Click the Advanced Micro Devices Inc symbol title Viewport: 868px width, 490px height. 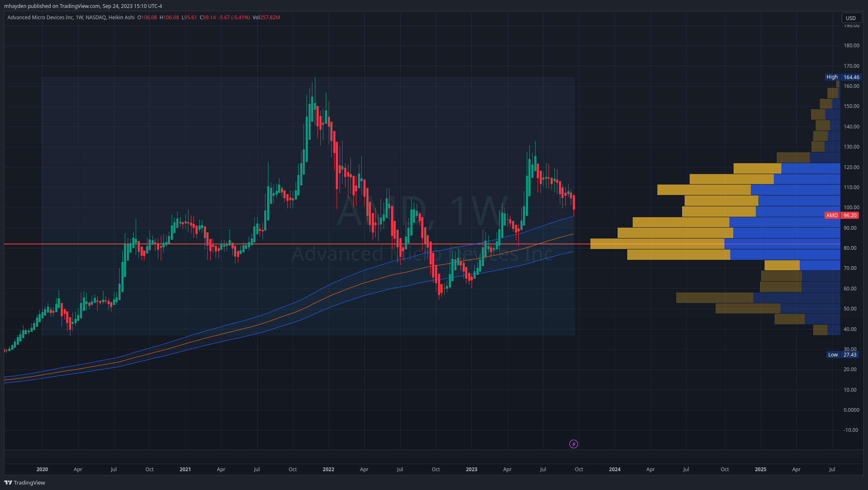(40, 18)
